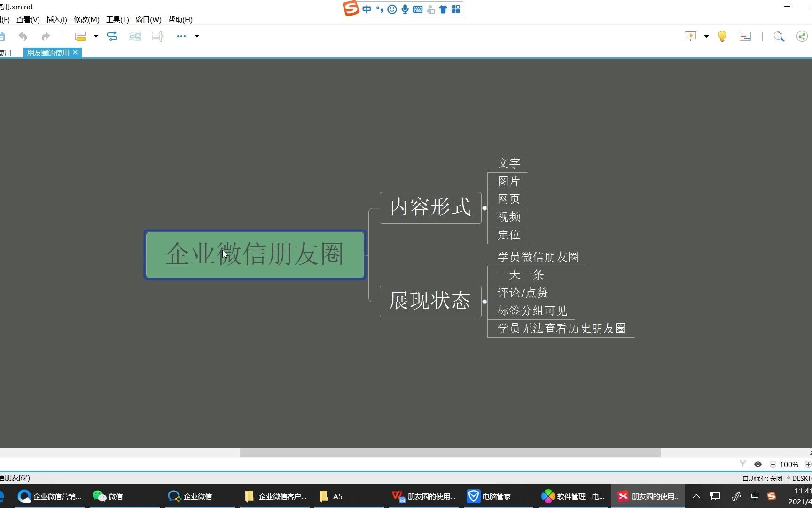The width and height of the screenshot is (812, 508).
Task: Close the 朋友圈的使用 tab
Action: pyautogui.click(x=75, y=52)
